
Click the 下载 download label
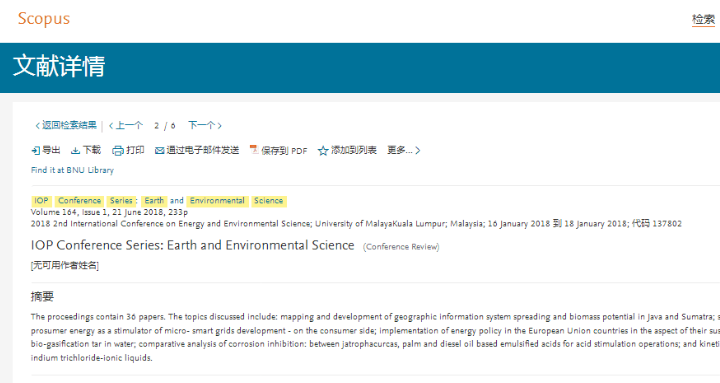[x=91, y=150]
